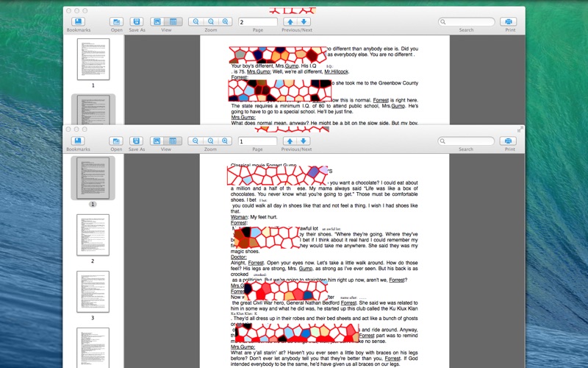
Task: Select single-page view in front window
Action: [x=157, y=141]
